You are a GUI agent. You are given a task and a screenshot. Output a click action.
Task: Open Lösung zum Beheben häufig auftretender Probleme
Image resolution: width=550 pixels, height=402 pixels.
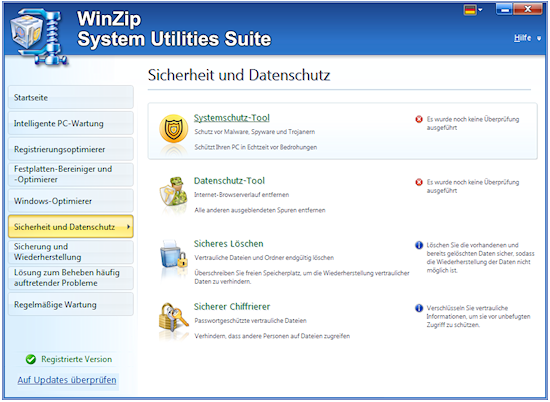click(71, 278)
